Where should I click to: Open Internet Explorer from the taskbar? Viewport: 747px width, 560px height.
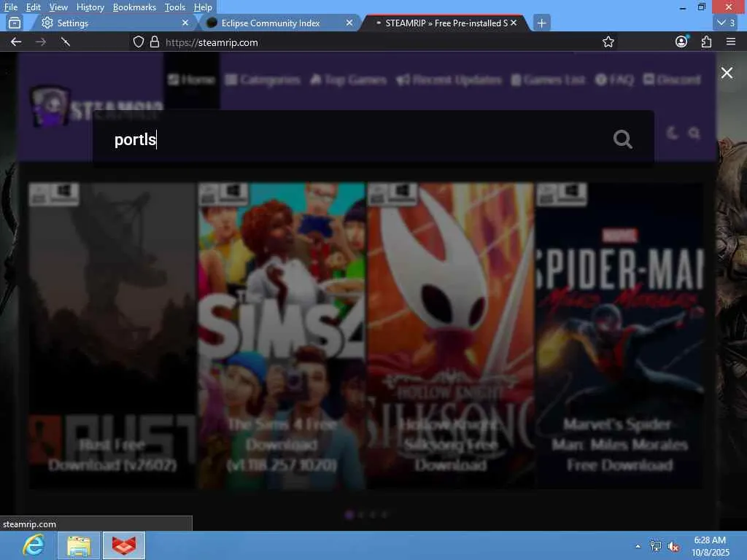34,545
